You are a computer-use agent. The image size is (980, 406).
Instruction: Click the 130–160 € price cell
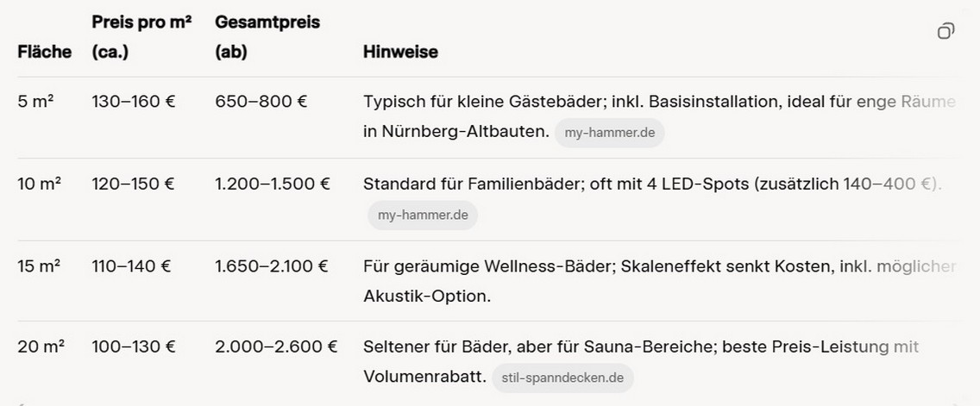tap(134, 102)
